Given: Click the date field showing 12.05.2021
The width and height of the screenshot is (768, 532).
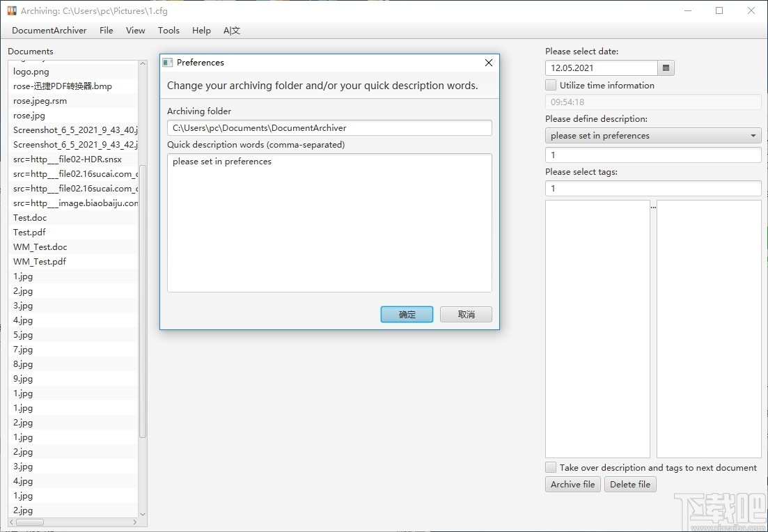Looking at the screenshot, I should coord(602,68).
